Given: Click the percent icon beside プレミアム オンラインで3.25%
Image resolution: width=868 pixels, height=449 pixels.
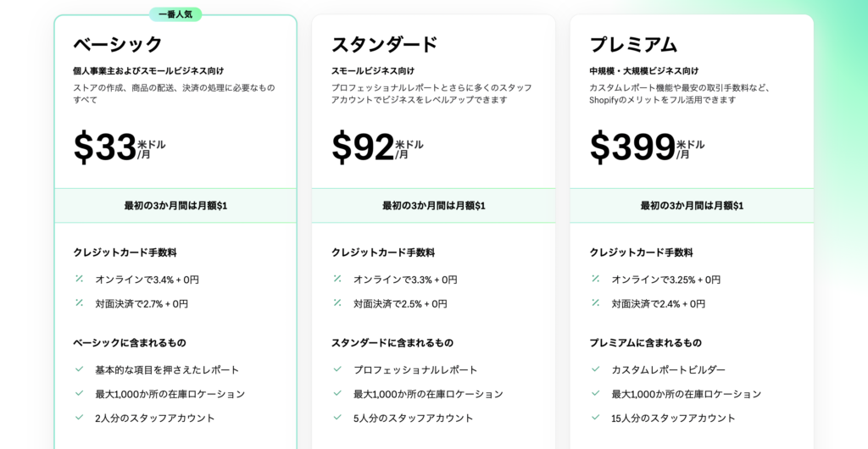Looking at the screenshot, I should pos(595,279).
